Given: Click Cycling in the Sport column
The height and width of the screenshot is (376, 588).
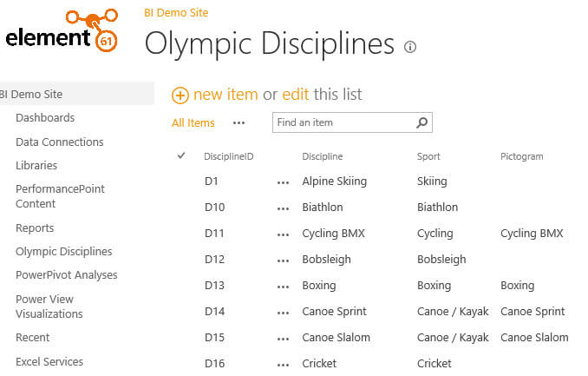Looking at the screenshot, I should tap(435, 234).
